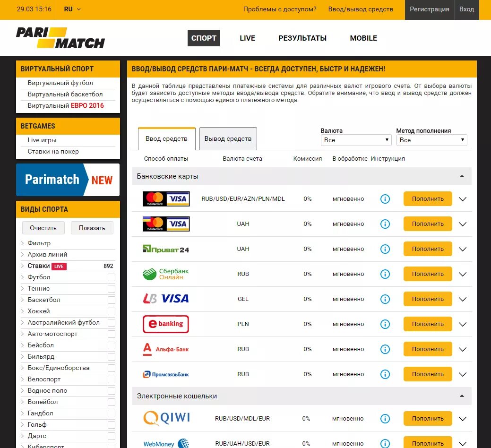This screenshot has width=491, height=448.
Task: Open info icon for Mastercard Visa RUB/USD row
Action: tap(385, 199)
